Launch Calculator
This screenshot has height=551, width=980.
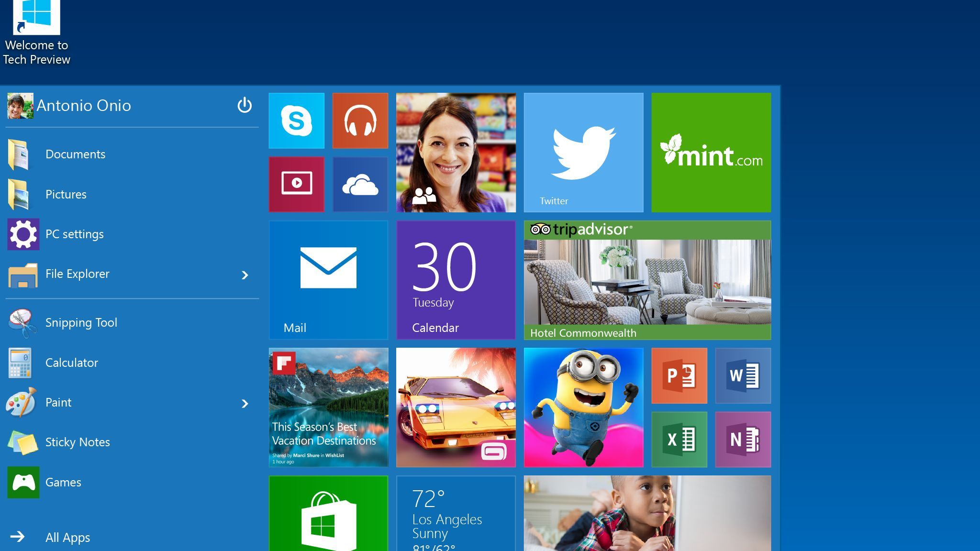point(132,363)
